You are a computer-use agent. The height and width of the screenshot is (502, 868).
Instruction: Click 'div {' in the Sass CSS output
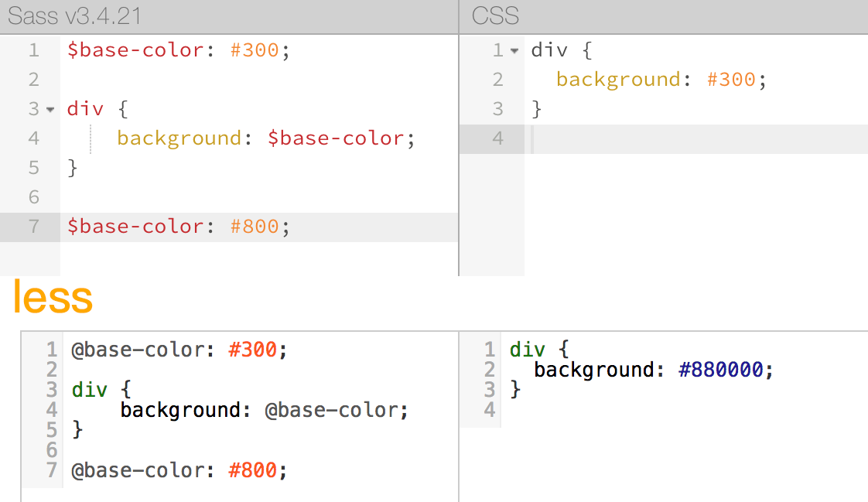pyautogui.click(x=562, y=50)
